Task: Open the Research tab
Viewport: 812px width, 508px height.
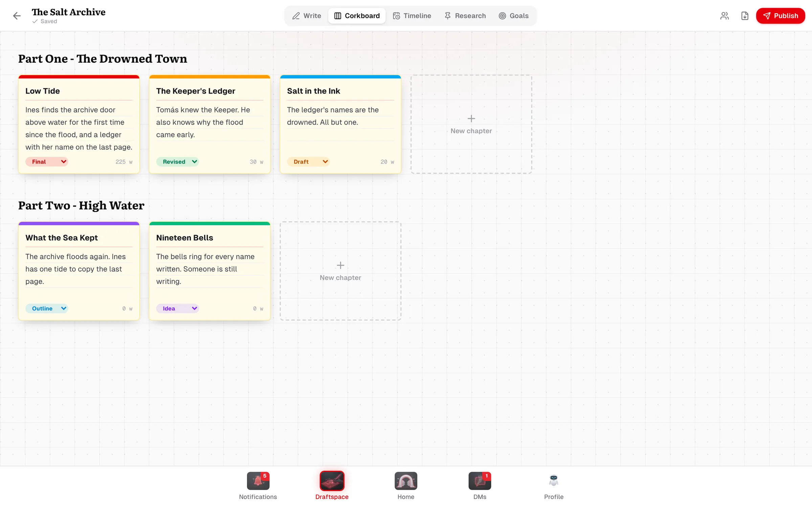Action: 465,16
